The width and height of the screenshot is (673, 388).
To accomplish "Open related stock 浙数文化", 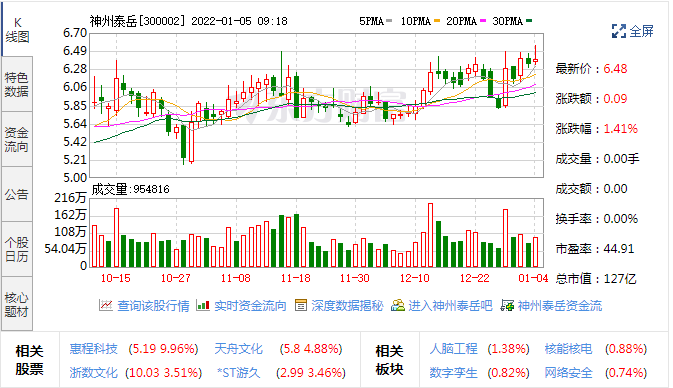I will 94,373.
